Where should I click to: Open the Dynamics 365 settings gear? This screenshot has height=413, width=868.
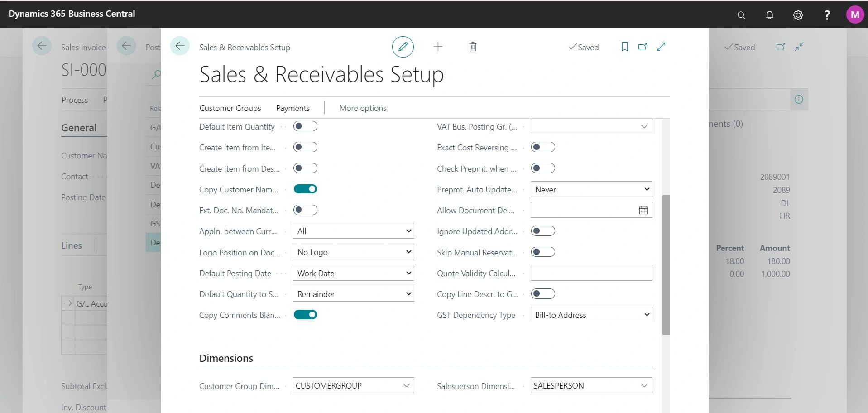point(798,14)
